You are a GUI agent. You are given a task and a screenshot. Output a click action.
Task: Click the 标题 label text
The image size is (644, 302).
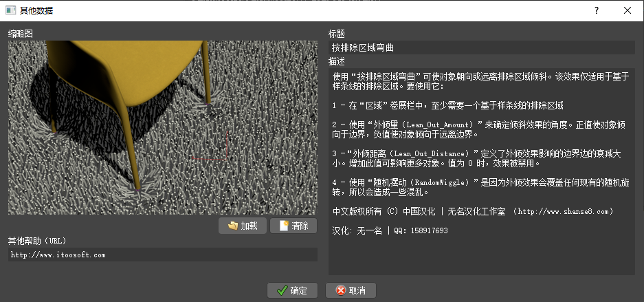(x=336, y=34)
